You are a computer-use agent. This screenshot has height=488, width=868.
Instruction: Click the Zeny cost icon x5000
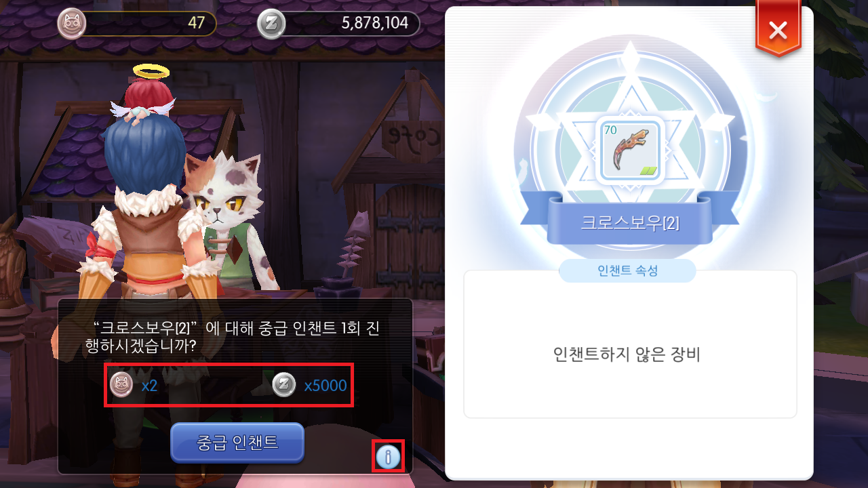coord(283,386)
